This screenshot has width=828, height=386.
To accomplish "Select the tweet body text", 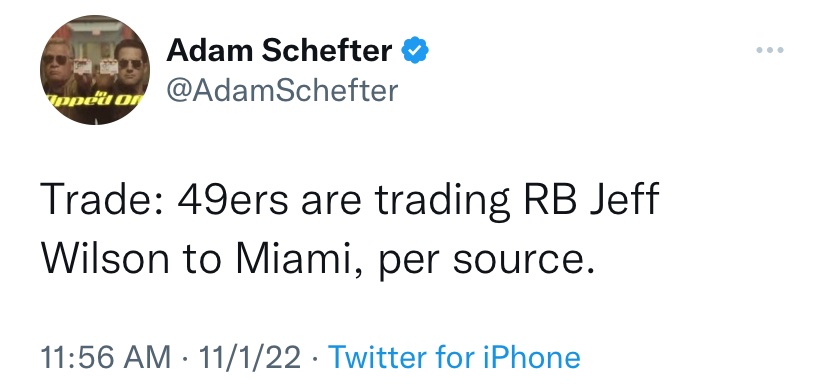I will pyautogui.click(x=350, y=229).
